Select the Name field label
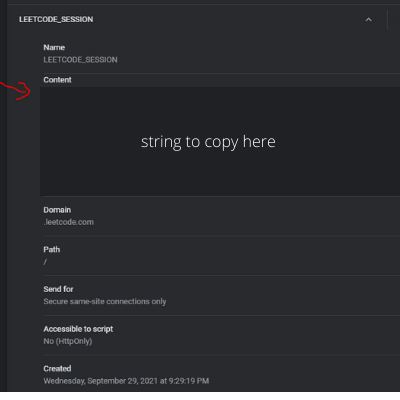The width and height of the screenshot is (400, 400). (54, 47)
